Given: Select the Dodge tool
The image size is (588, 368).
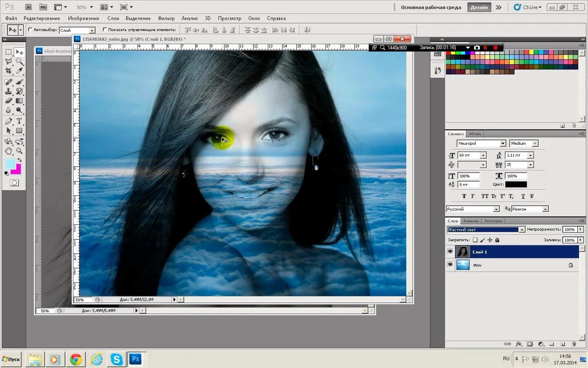Looking at the screenshot, I should [x=19, y=110].
